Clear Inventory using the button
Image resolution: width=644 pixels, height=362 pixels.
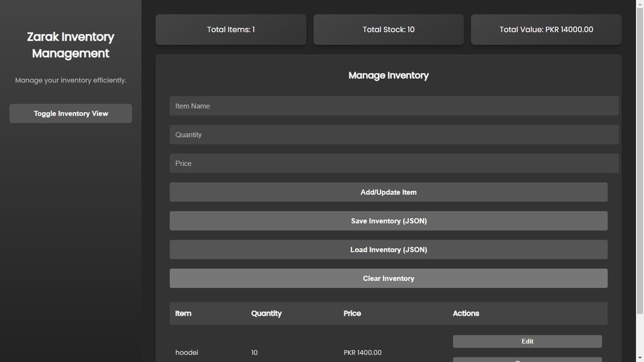(389, 278)
